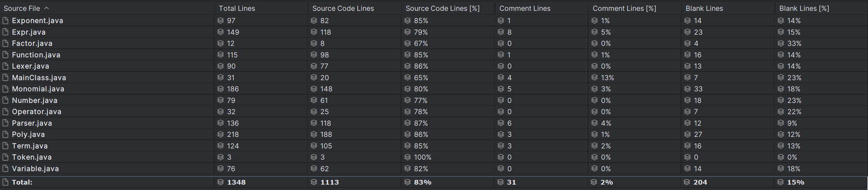Click the file icon beside Poly.java

(5, 134)
